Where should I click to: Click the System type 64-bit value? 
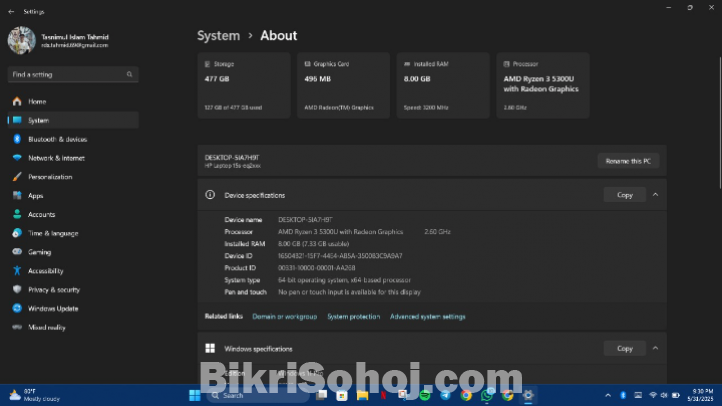coord(344,280)
